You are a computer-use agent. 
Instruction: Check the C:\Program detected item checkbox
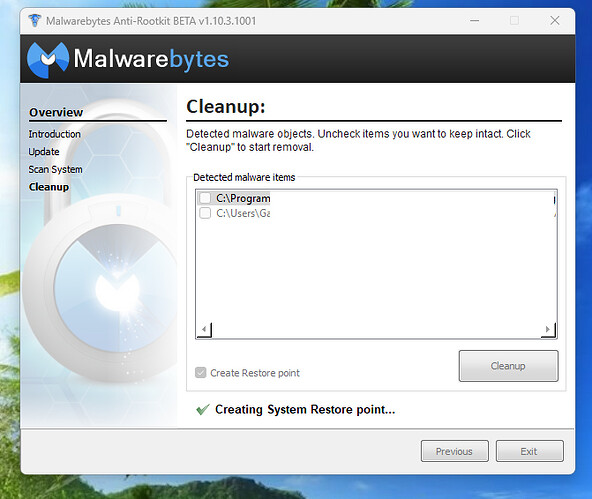tap(205, 198)
